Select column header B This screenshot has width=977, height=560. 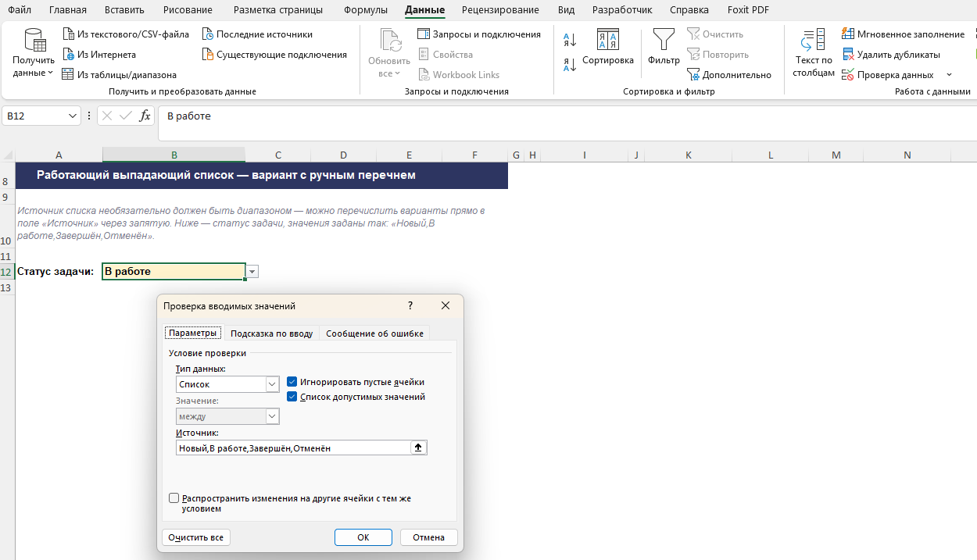[174, 155]
